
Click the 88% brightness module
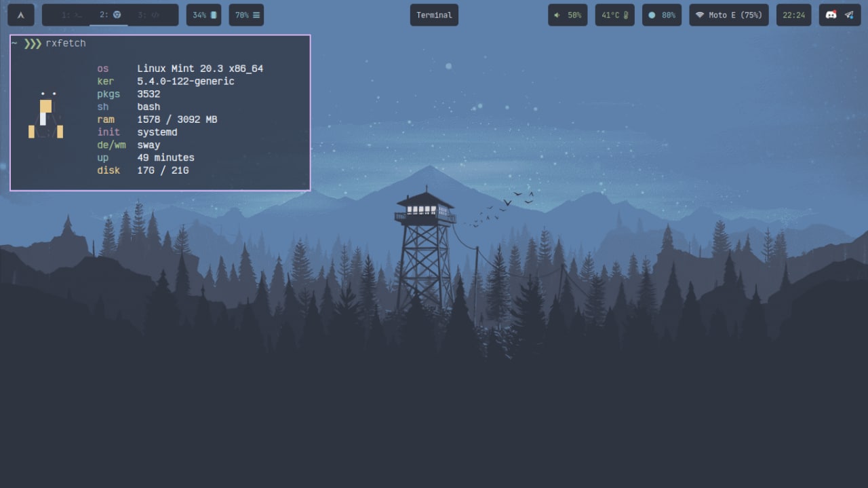coord(661,15)
